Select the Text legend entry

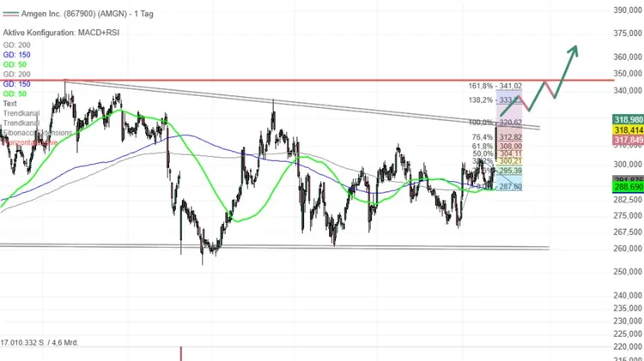(10, 103)
